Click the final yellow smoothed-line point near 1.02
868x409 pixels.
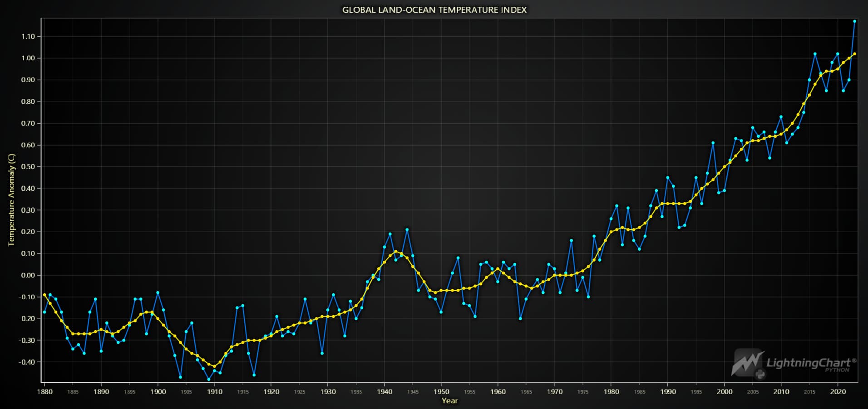click(855, 54)
